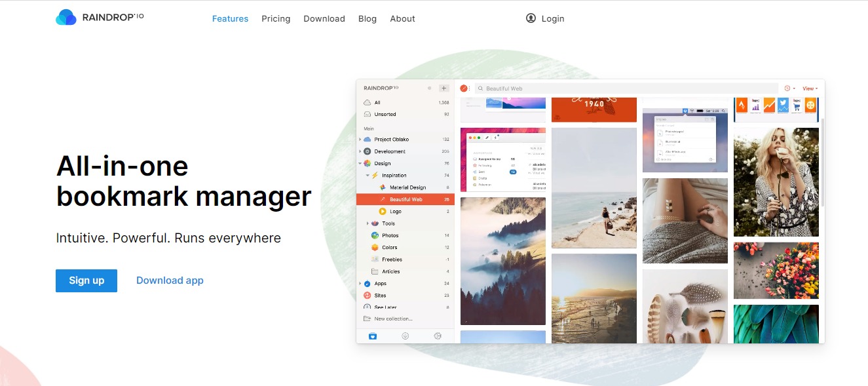
Task: Open Download in top navigation
Action: (x=324, y=18)
